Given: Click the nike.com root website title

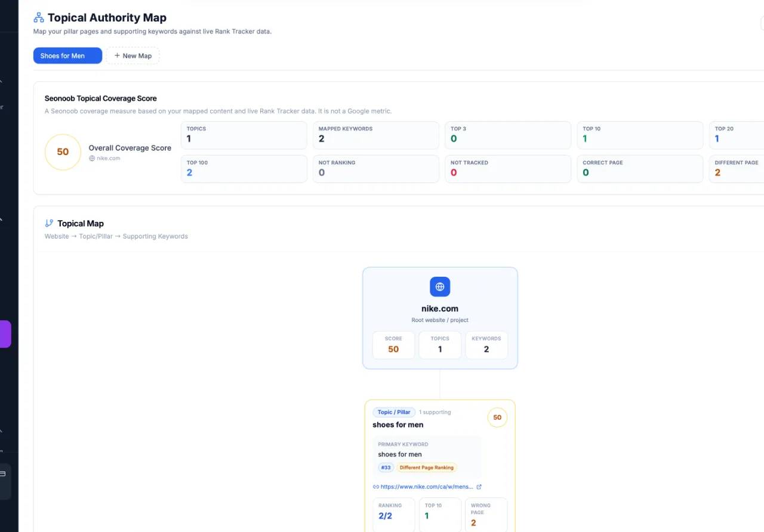Looking at the screenshot, I should (x=440, y=309).
